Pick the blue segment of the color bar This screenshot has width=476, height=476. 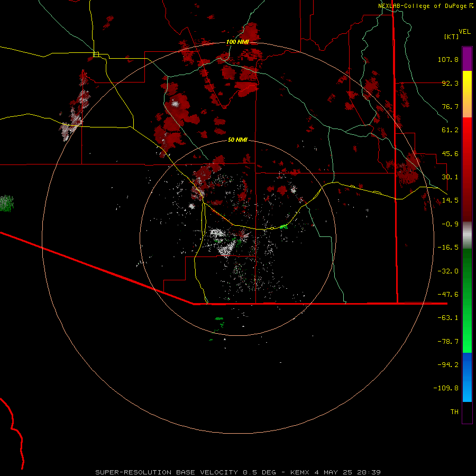tap(467, 377)
